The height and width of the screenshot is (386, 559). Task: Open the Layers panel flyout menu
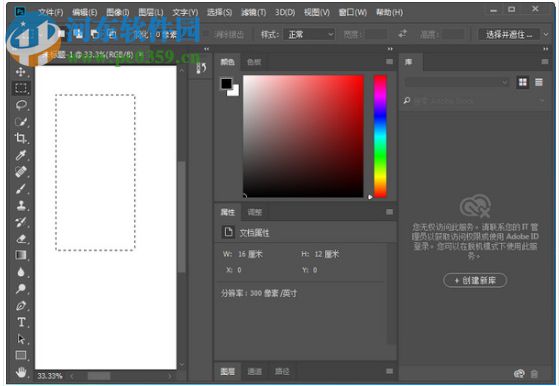[389, 371]
